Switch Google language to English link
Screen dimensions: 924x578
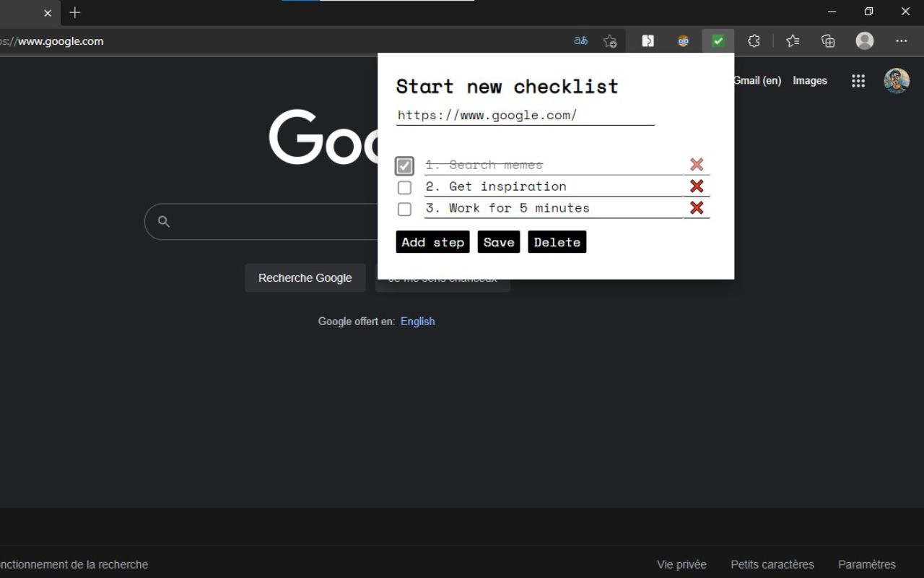tap(418, 322)
